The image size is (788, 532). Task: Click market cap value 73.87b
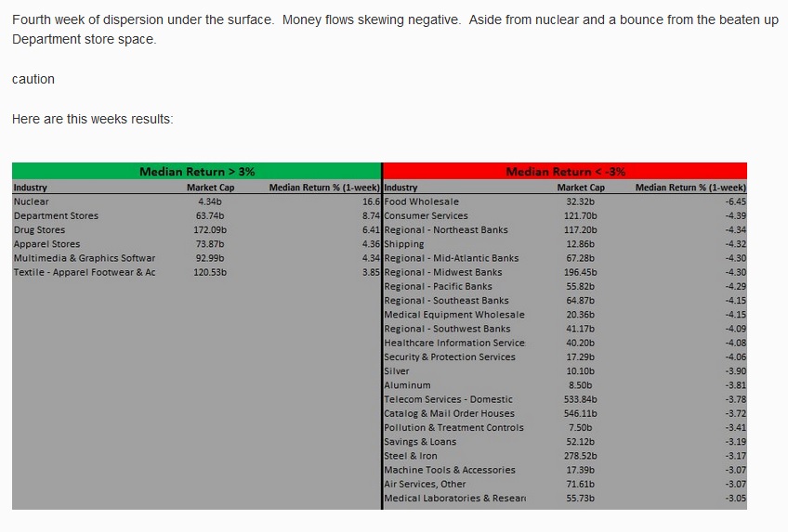210,243
